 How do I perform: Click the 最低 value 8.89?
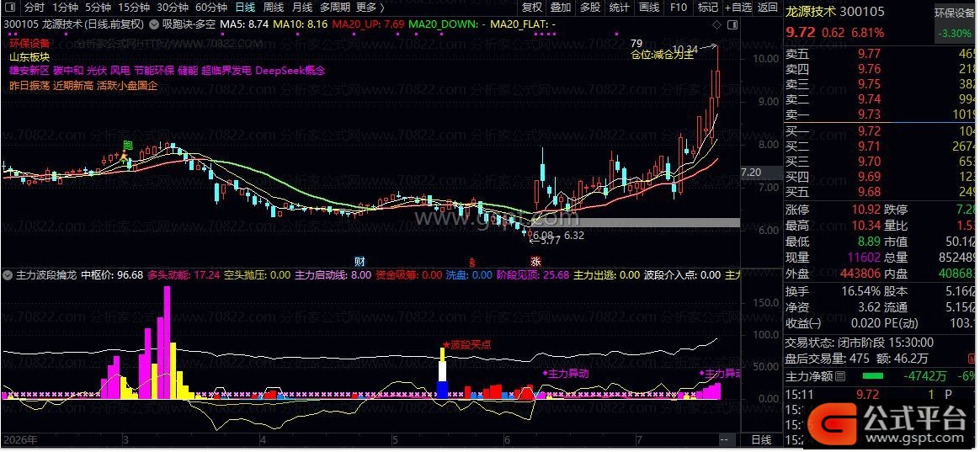870,242
